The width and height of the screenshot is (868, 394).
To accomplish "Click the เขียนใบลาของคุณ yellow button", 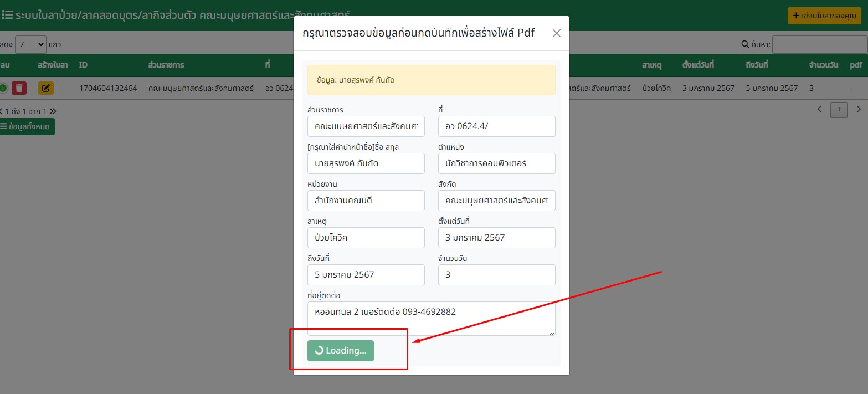I will pyautogui.click(x=824, y=16).
